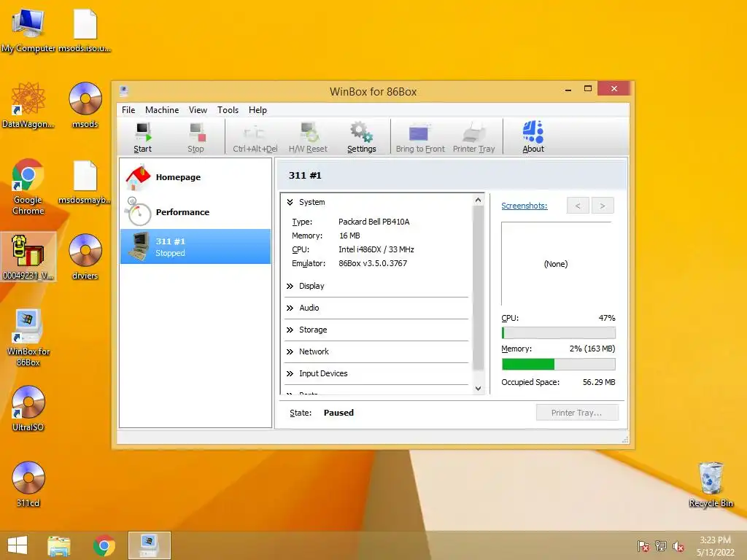Select the drviers disc image icon

[85, 257]
